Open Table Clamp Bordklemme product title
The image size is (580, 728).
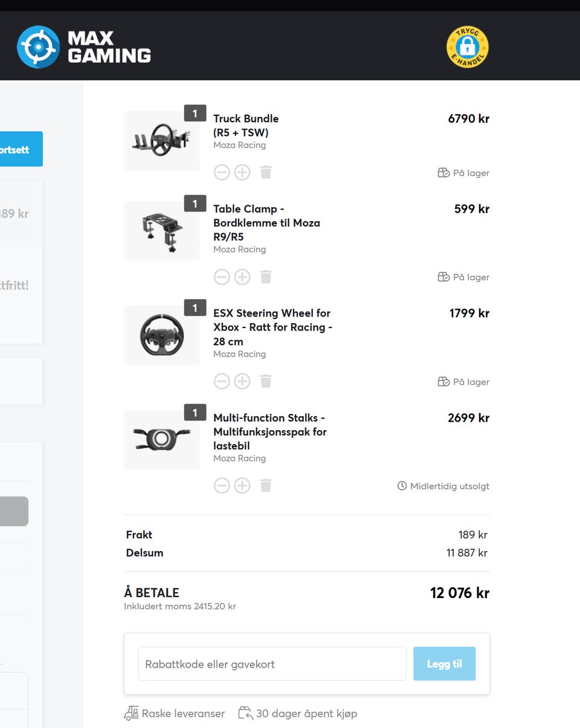pos(266,223)
